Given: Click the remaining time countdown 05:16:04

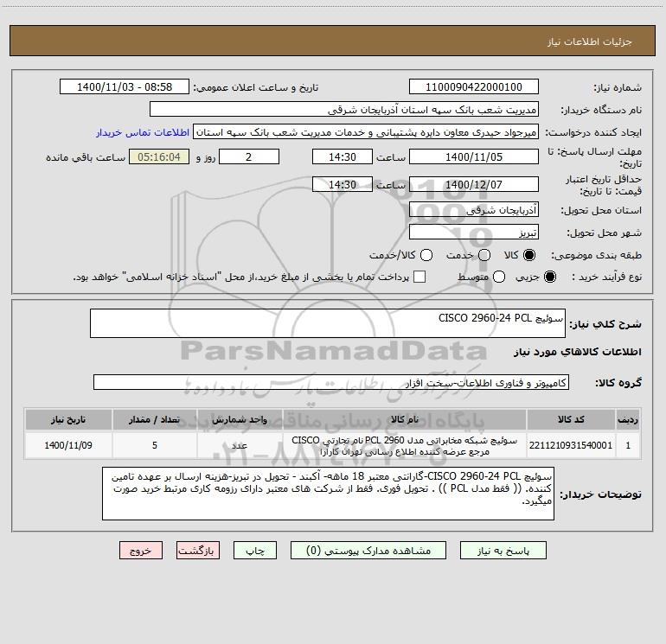Looking at the screenshot, I should pyautogui.click(x=159, y=156).
